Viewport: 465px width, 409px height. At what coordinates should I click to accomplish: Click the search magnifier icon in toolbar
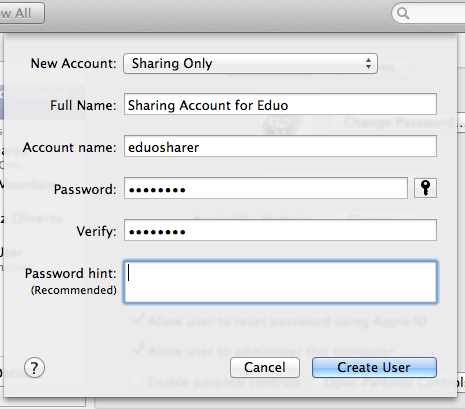(x=403, y=14)
